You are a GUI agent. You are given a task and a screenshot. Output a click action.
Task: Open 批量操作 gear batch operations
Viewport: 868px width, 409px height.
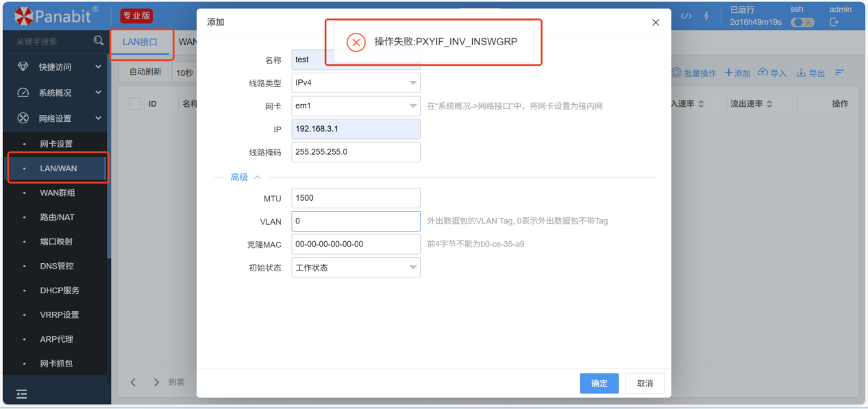[677, 73]
